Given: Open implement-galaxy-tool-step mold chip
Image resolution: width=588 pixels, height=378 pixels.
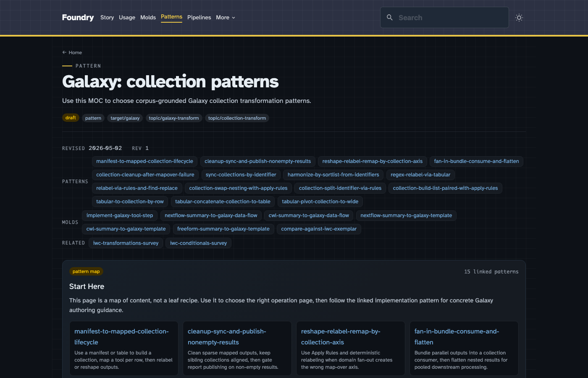Looking at the screenshot, I should (x=120, y=215).
